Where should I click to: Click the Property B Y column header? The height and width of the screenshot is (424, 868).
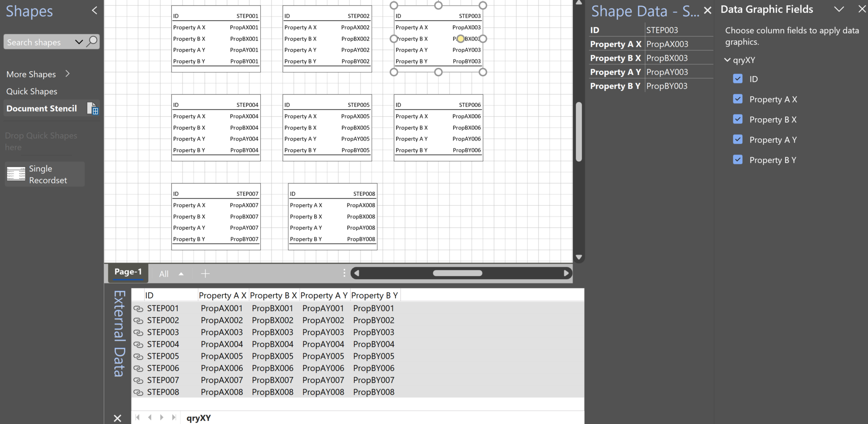coord(375,295)
